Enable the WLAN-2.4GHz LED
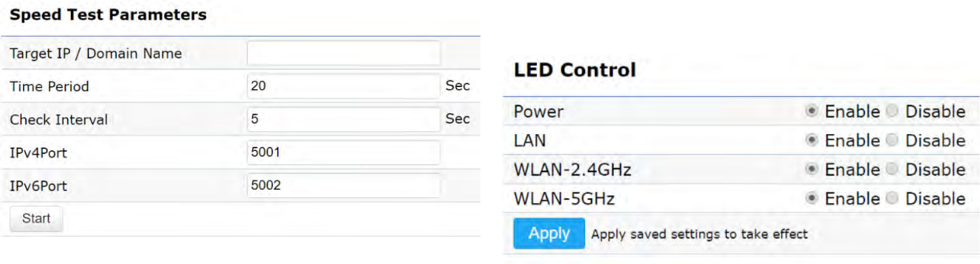Screen dimensions: 980x264 pos(811,169)
